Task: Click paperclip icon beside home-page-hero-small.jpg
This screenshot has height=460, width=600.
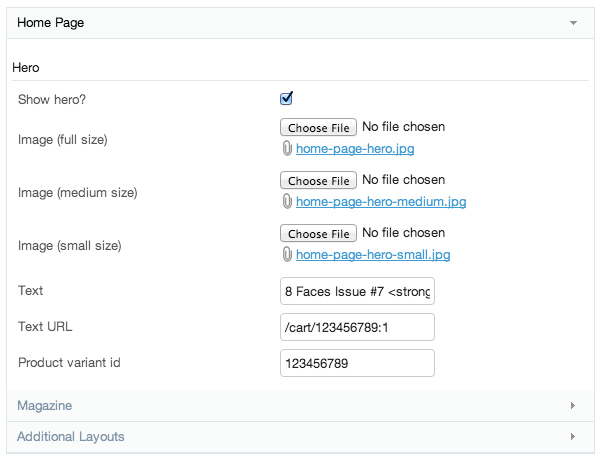Action: pyautogui.click(x=287, y=255)
